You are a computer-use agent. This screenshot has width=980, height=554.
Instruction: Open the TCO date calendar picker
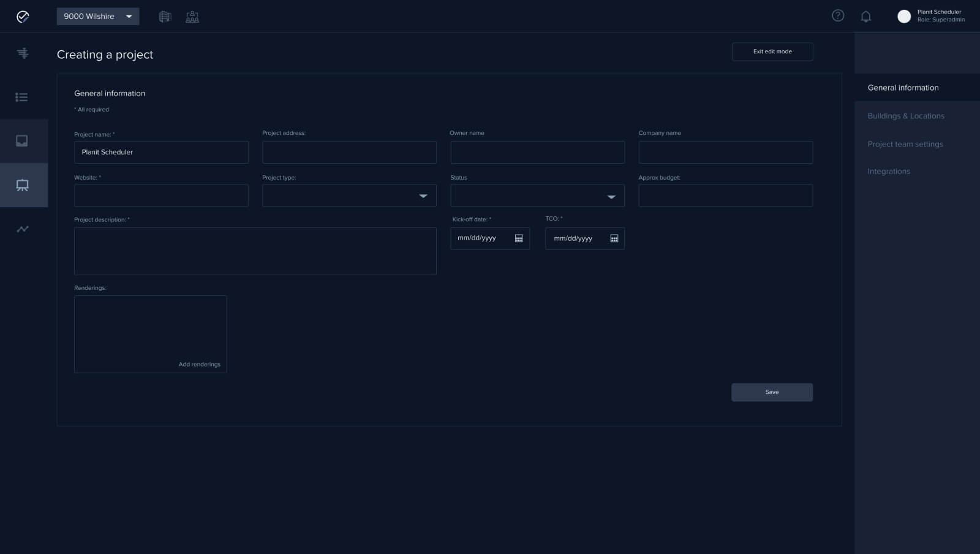click(x=614, y=238)
